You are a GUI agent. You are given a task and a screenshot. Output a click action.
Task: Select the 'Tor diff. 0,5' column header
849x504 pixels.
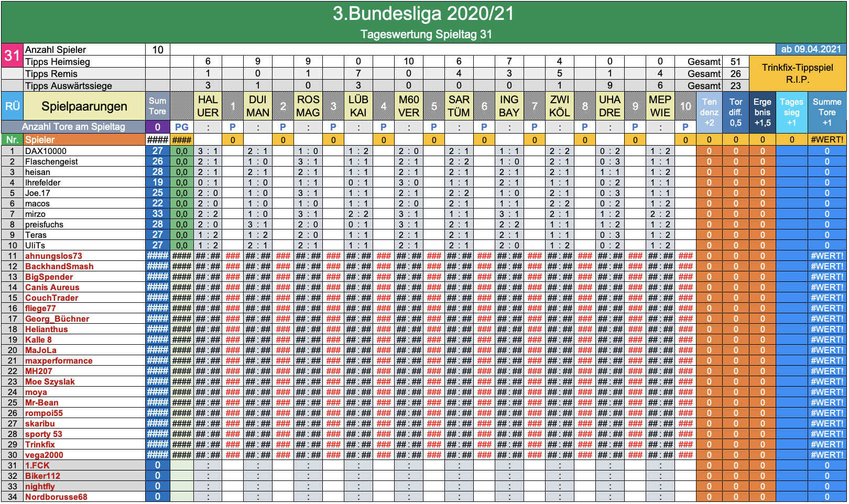tap(736, 113)
